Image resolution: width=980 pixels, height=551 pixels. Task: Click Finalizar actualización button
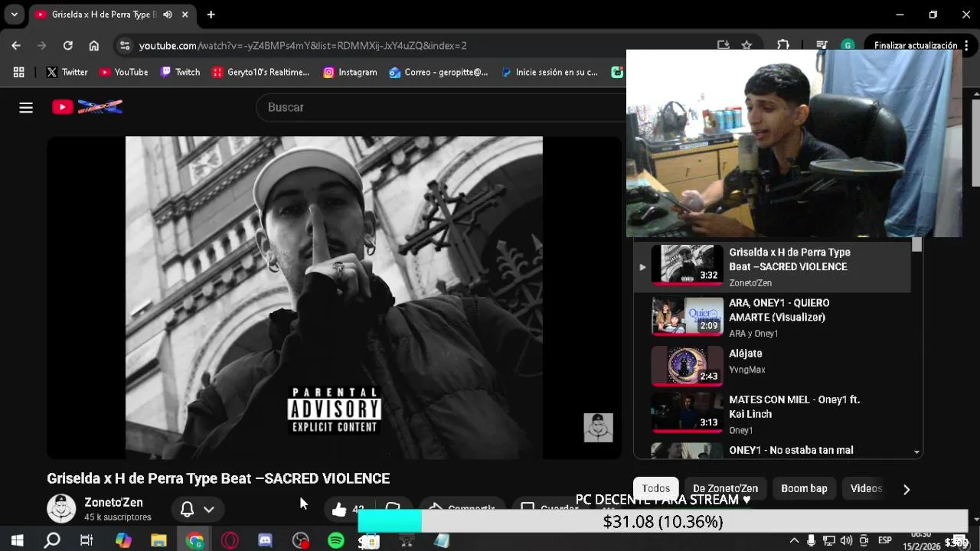pyautogui.click(x=915, y=45)
